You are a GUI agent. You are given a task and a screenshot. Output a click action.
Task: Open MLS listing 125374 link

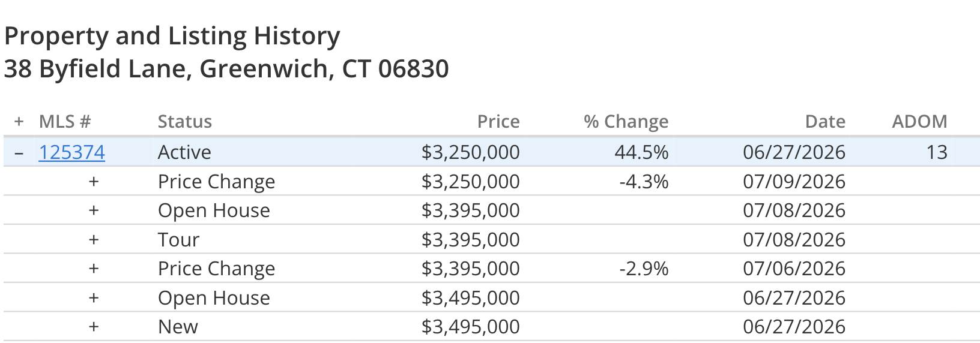click(71, 152)
